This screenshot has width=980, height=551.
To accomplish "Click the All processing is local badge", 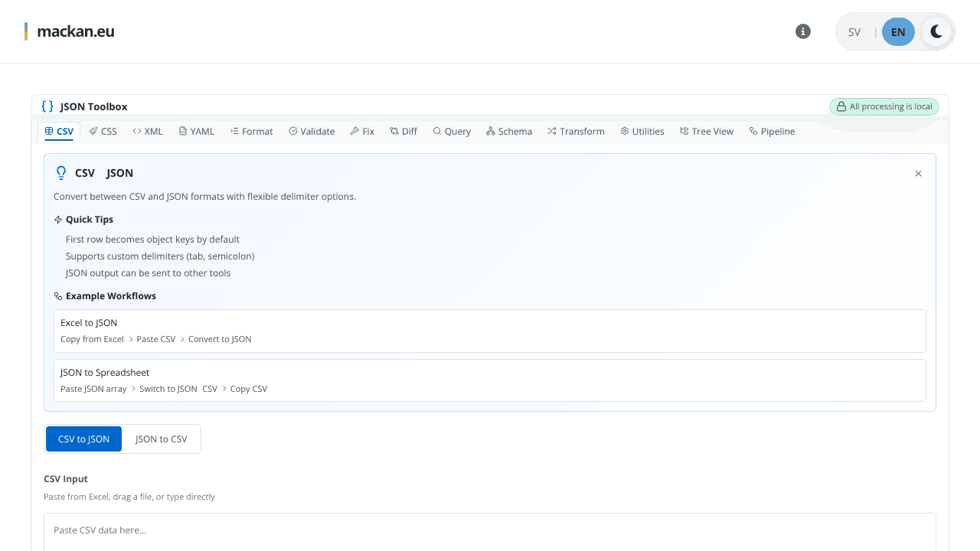I will [884, 106].
